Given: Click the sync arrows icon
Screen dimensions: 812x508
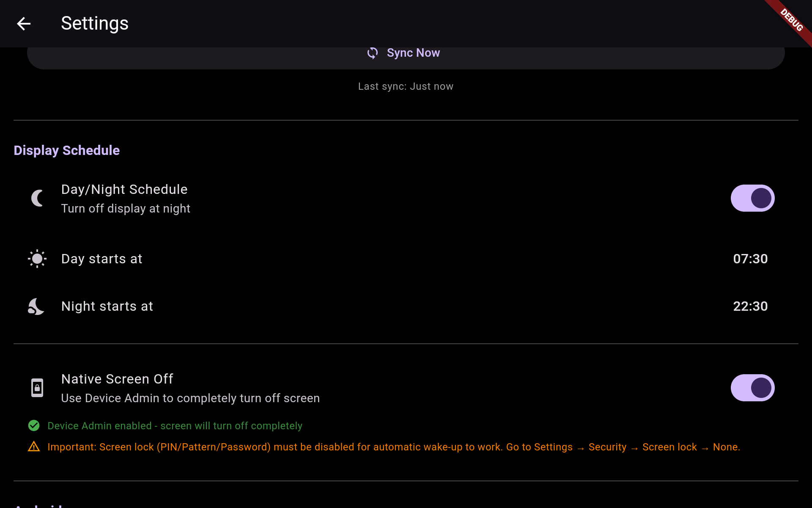Looking at the screenshot, I should (372, 53).
